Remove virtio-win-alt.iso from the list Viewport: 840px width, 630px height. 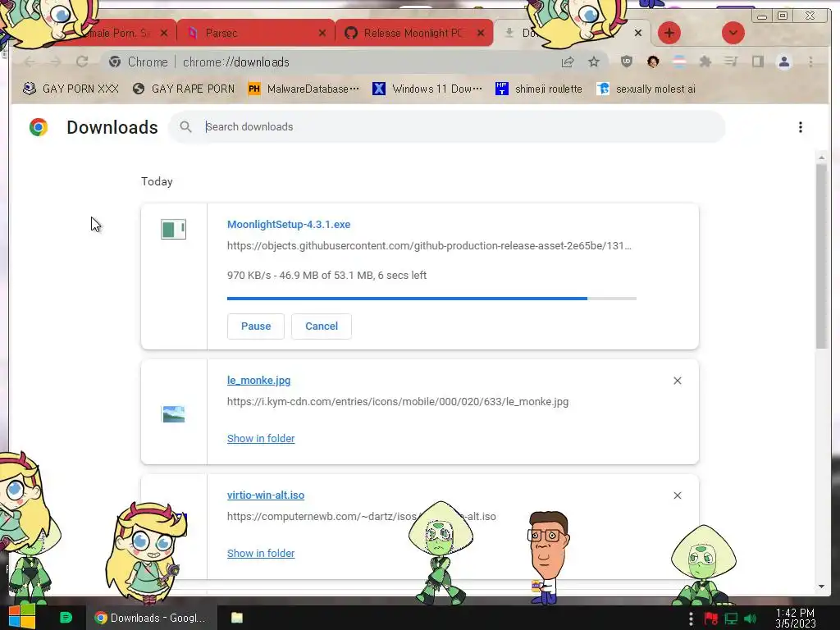[x=677, y=495]
